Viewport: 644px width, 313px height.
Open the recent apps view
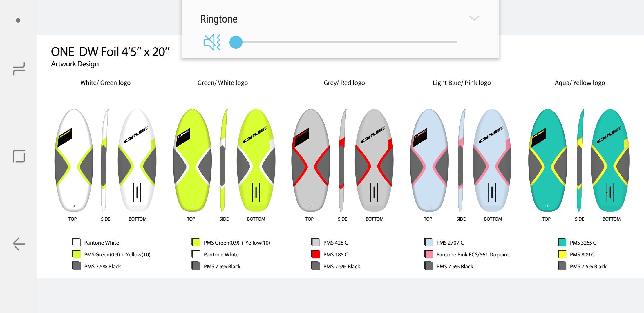(19, 69)
